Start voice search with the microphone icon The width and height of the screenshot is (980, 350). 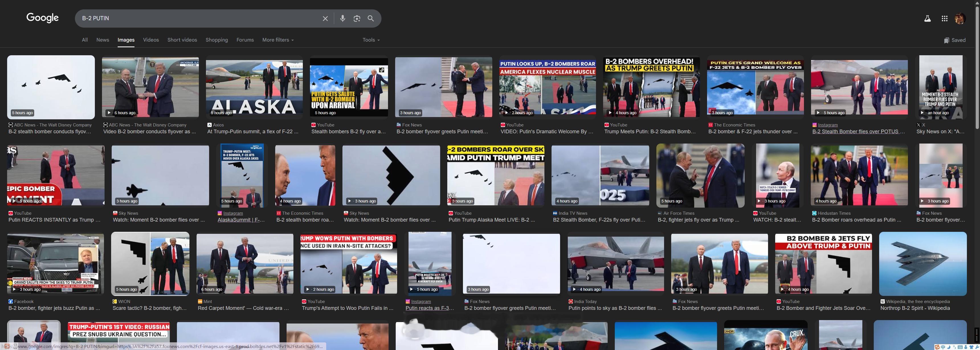coord(342,18)
